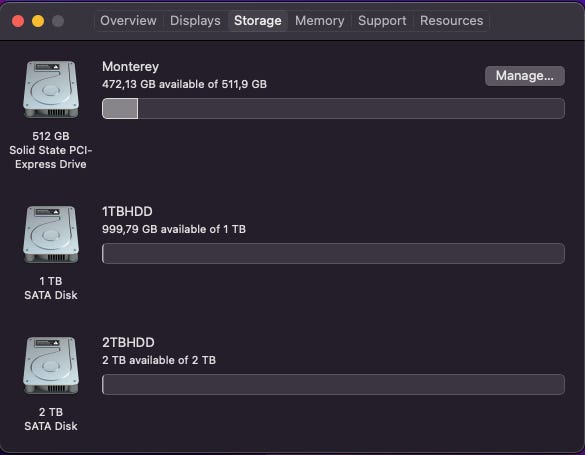Click the 1TBHDD storage usage bar
This screenshot has height=455, width=585.
[333, 253]
